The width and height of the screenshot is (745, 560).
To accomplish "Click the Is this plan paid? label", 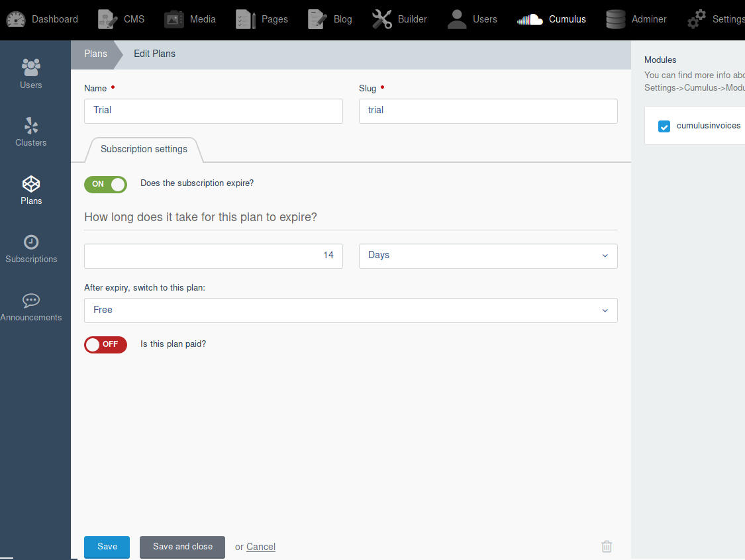I will [x=174, y=344].
